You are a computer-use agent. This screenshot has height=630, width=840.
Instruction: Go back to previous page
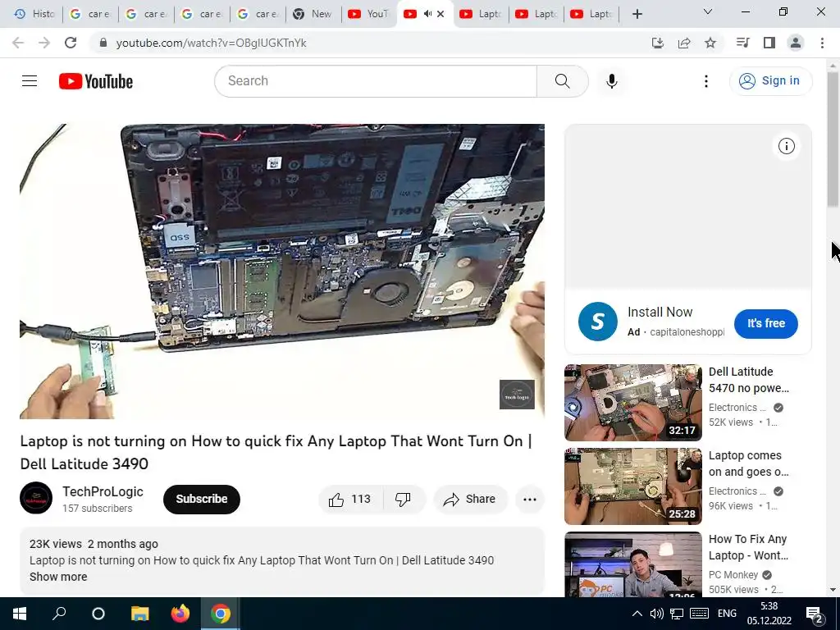(x=18, y=43)
